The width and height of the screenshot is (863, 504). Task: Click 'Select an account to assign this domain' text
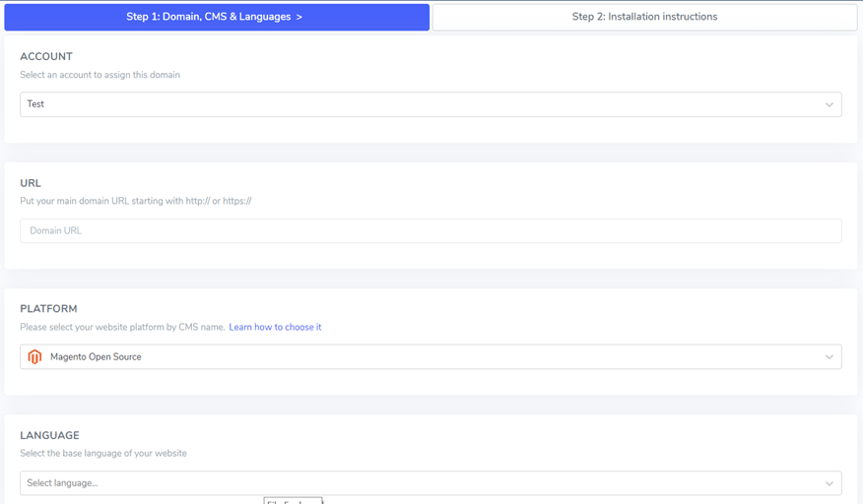[x=100, y=75]
